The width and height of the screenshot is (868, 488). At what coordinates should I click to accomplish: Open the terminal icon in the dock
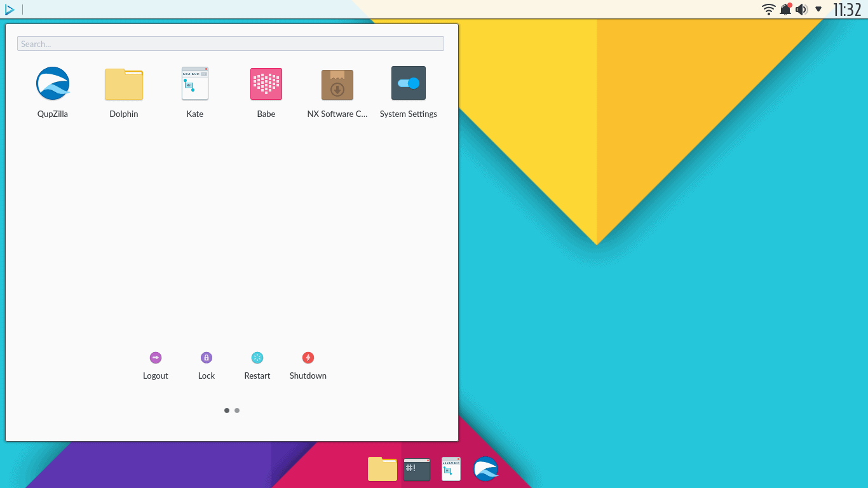[417, 470]
